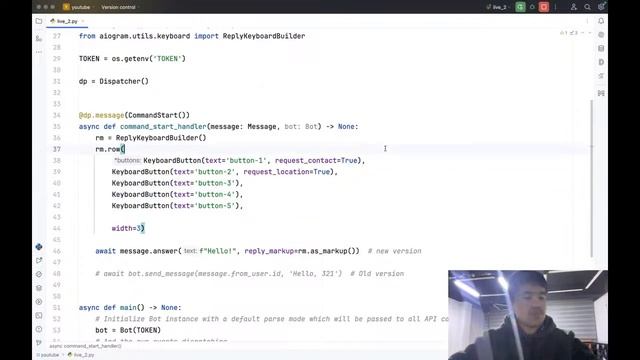
Task: Open the M-shaped right sidebar tool icon
Action: click(x=601, y=93)
